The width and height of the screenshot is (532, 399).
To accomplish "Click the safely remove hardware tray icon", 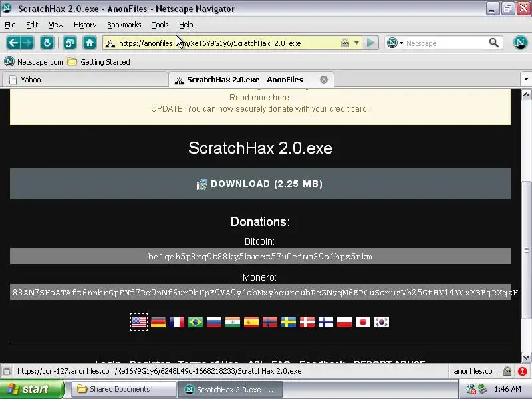I will (482, 389).
